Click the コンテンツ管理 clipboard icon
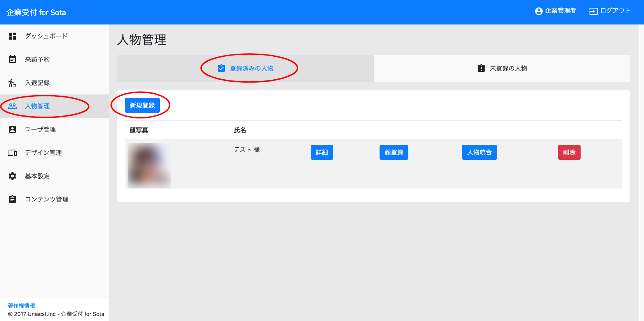 click(12, 199)
